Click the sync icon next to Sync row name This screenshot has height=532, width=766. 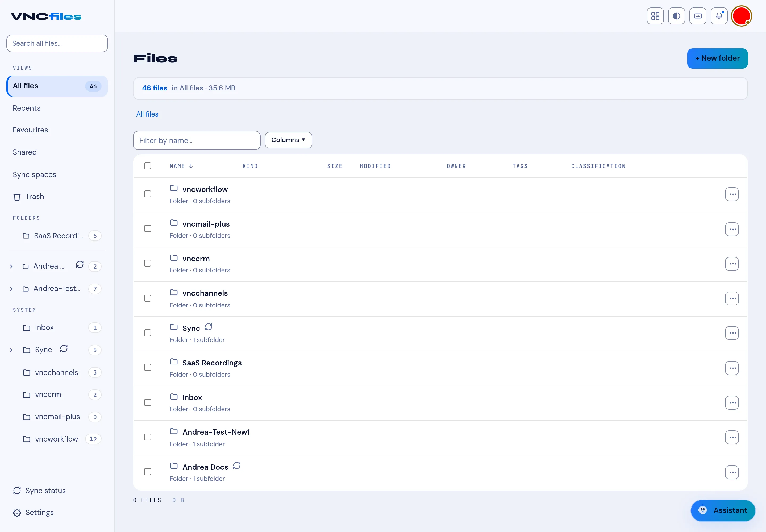[x=208, y=327]
